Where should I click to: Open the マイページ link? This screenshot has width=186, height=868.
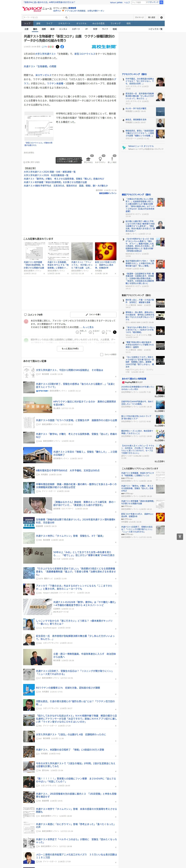[x=139, y=17]
